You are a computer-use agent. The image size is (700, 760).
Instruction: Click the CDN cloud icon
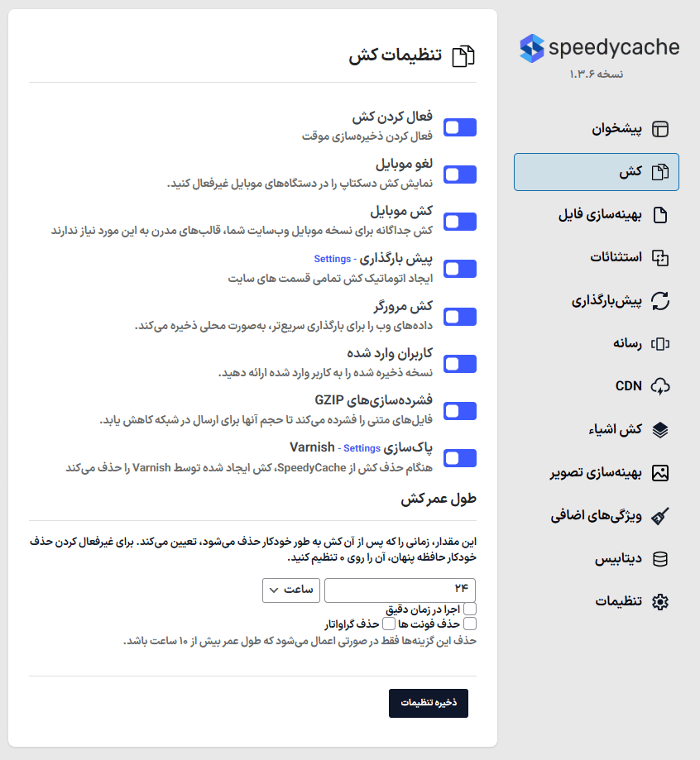660,386
